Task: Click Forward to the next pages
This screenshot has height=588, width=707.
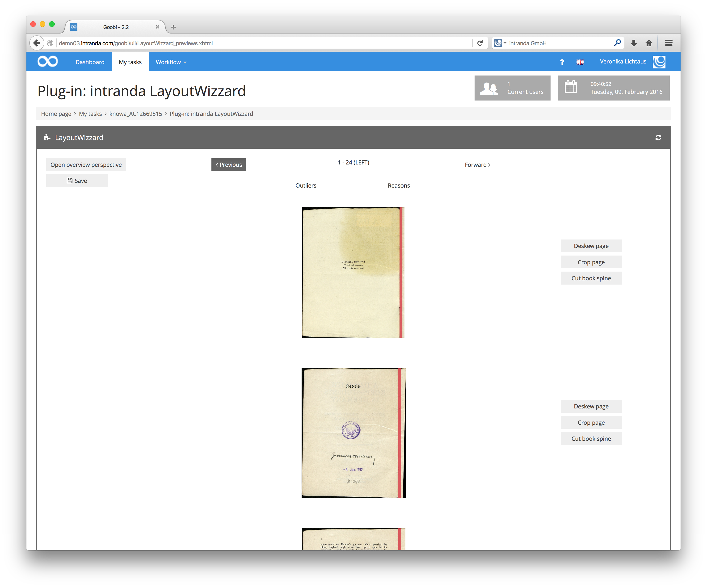Action: point(477,165)
